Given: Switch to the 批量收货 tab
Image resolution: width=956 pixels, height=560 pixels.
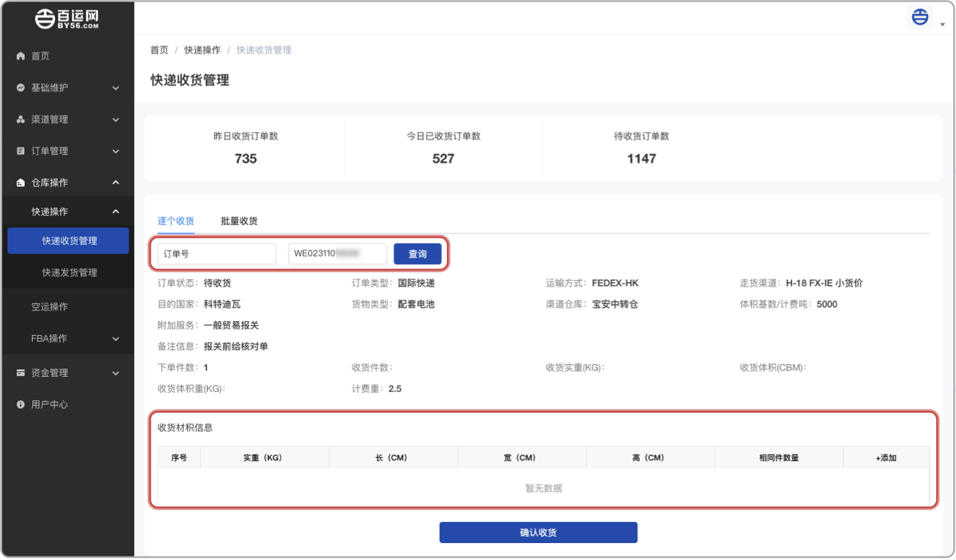Looking at the screenshot, I should 239,221.
